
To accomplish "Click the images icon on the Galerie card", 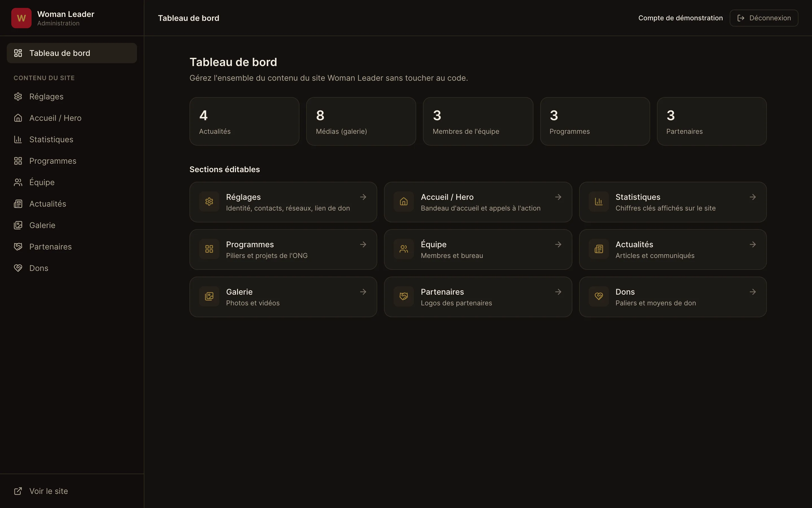I will pos(209,296).
